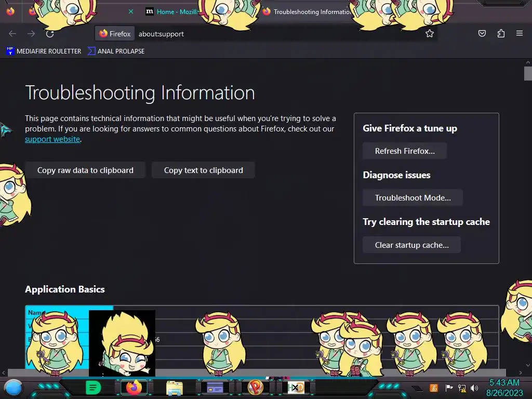This screenshot has height=399, width=532.
Task: Go back with the browser back arrow
Action: (x=12, y=34)
